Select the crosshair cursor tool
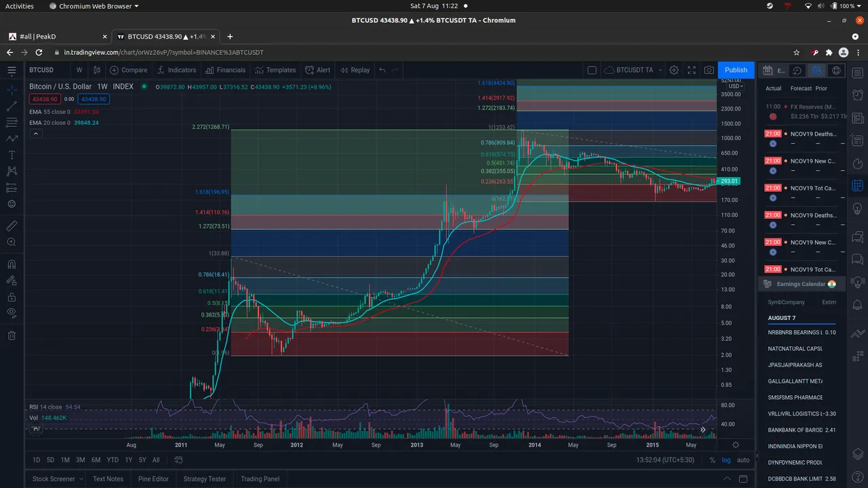Image resolution: width=868 pixels, height=488 pixels. point(12,89)
